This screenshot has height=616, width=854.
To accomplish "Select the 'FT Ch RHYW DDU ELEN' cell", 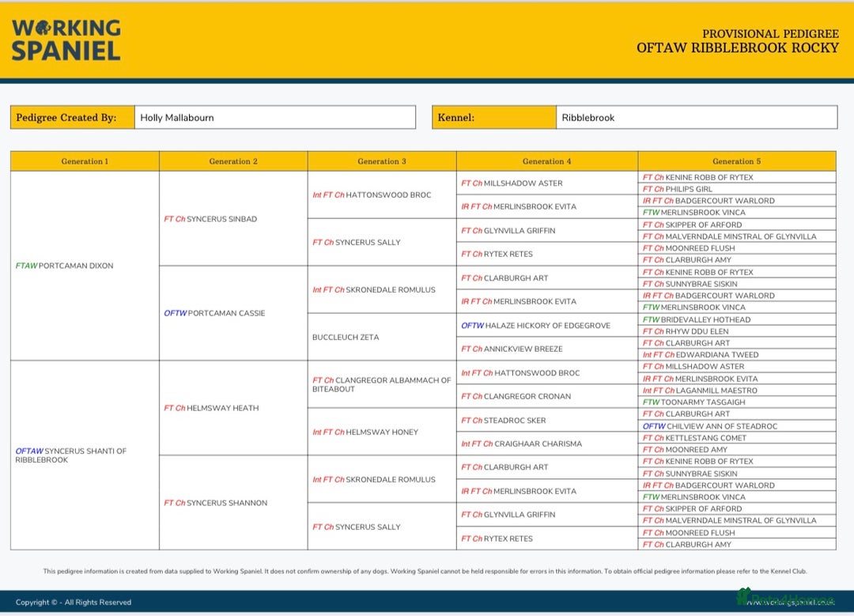I will (737, 331).
